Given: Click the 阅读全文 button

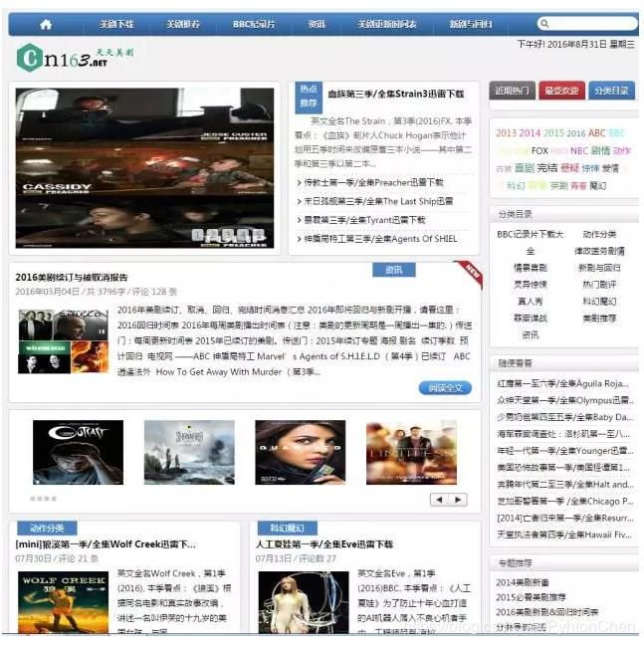Looking at the screenshot, I should pos(445,388).
